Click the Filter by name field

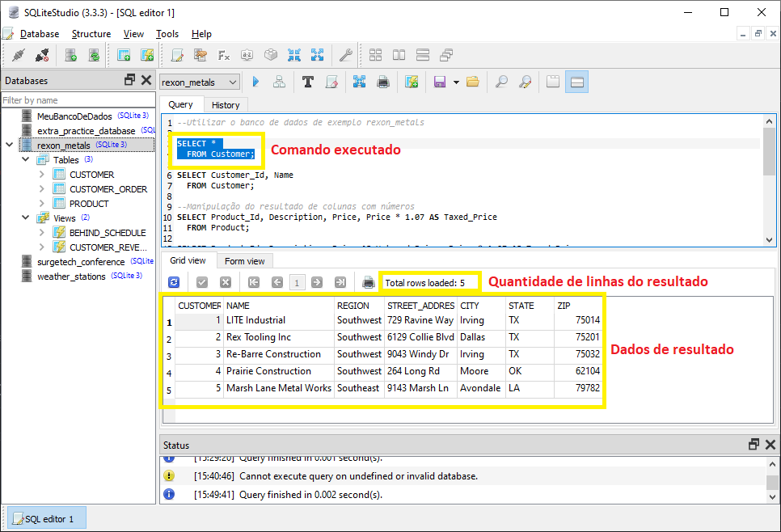(78, 100)
